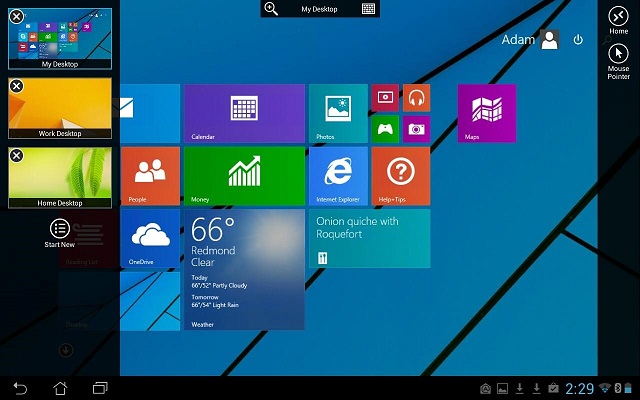640x400 pixels.
Task: Open the OneDrive tile
Action: click(x=150, y=238)
